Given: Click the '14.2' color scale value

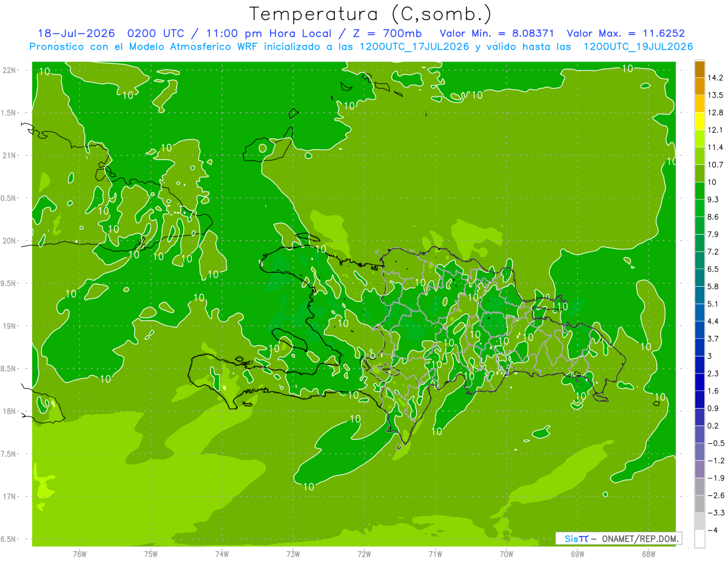Looking at the screenshot, I should point(715,78).
